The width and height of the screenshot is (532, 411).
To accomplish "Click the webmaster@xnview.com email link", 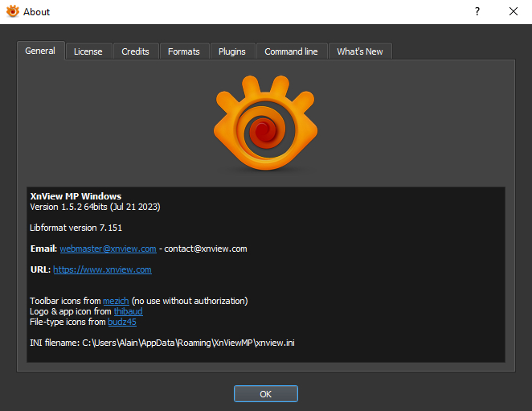I will point(108,249).
